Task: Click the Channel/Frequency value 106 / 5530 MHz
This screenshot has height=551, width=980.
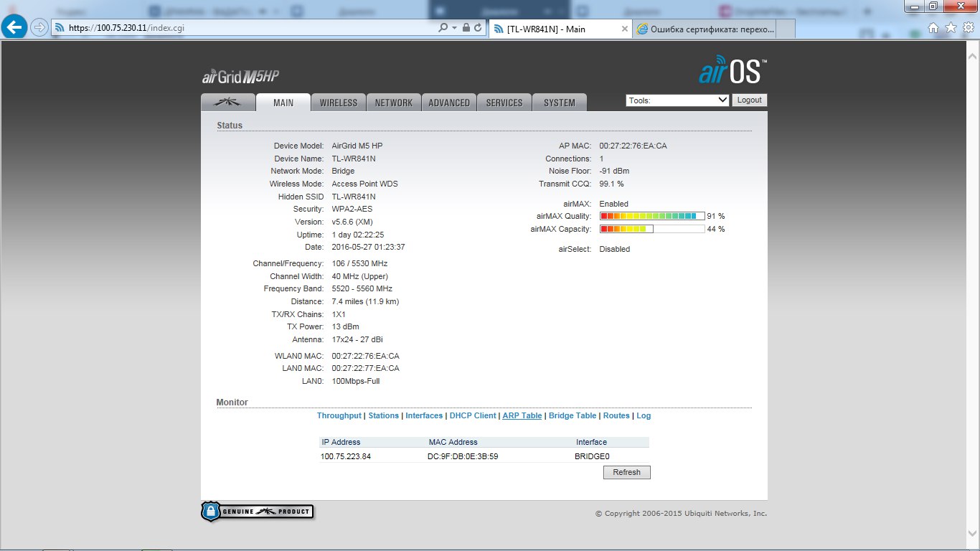Action: pos(359,263)
